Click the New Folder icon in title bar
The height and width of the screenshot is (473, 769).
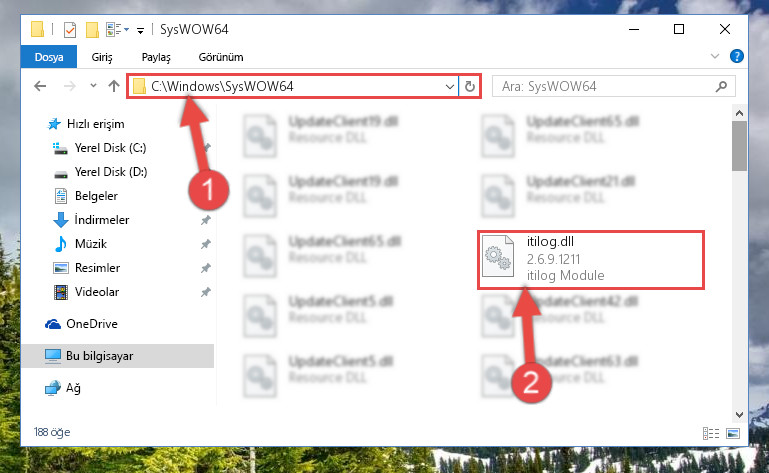(92, 30)
